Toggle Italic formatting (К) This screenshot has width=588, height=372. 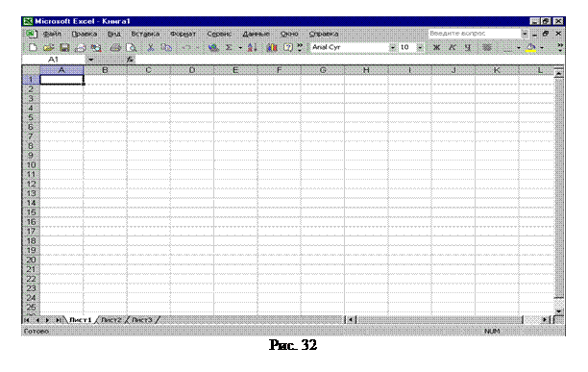pyautogui.click(x=453, y=48)
